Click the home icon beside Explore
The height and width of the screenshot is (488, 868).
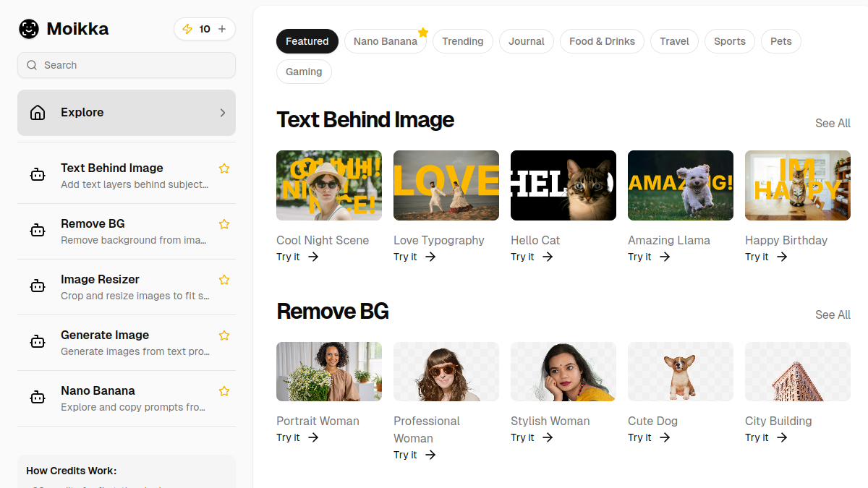pyautogui.click(x=38, y=113)
